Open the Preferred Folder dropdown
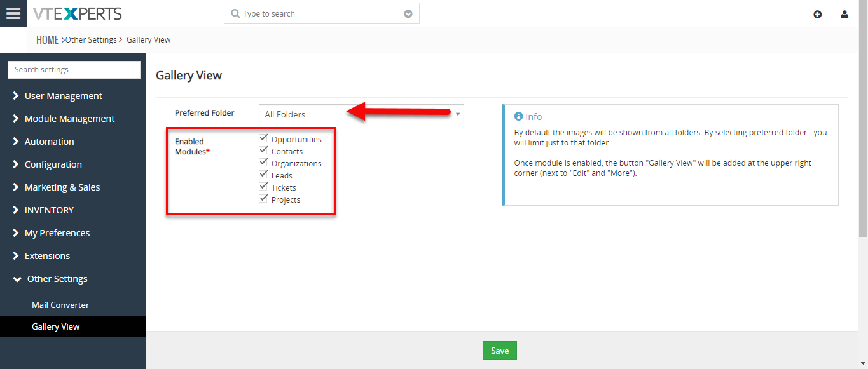868x369 pixels. pyautogui.click(x=361, y=114)
